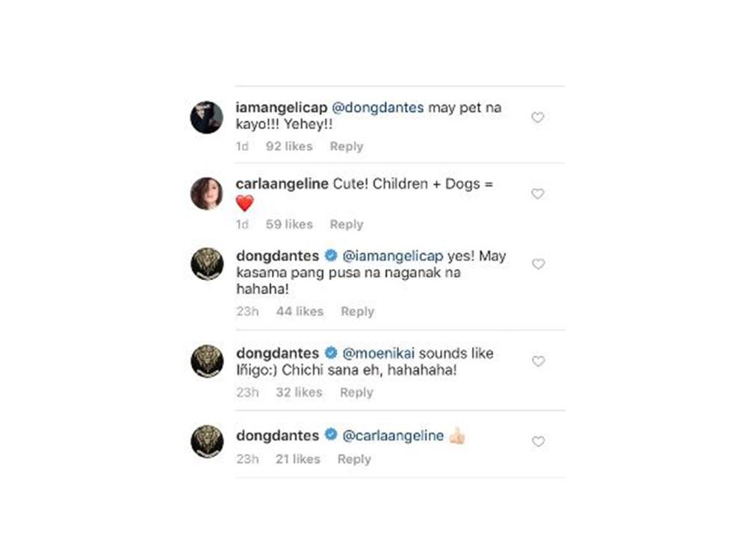Tap heart on dongdantes reply to iamangelicap
The height and width of the screenshot is (560, 747).
coord(538,264)
